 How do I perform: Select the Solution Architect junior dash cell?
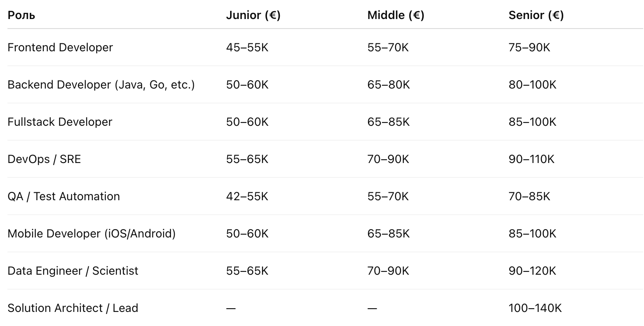pyautogui.click(x=231, y=308)
